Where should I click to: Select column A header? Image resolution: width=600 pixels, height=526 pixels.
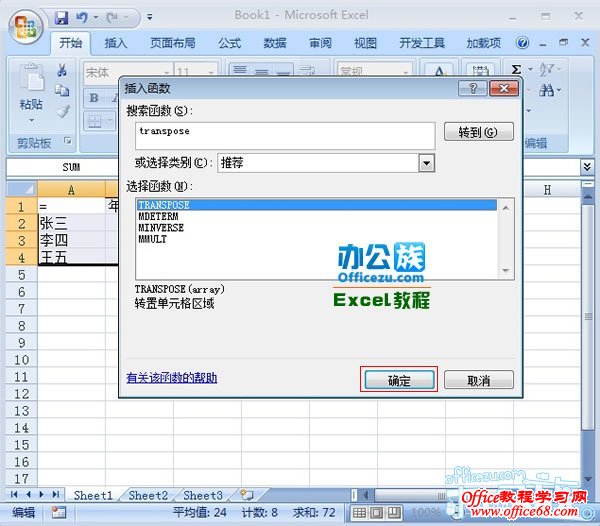point(71,190)
